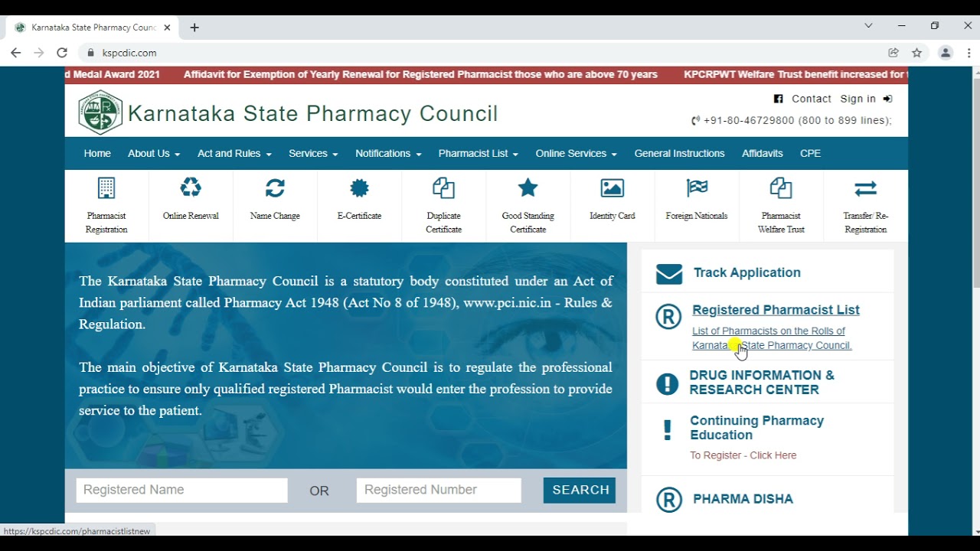Open a new browser tab

point(194,28)
